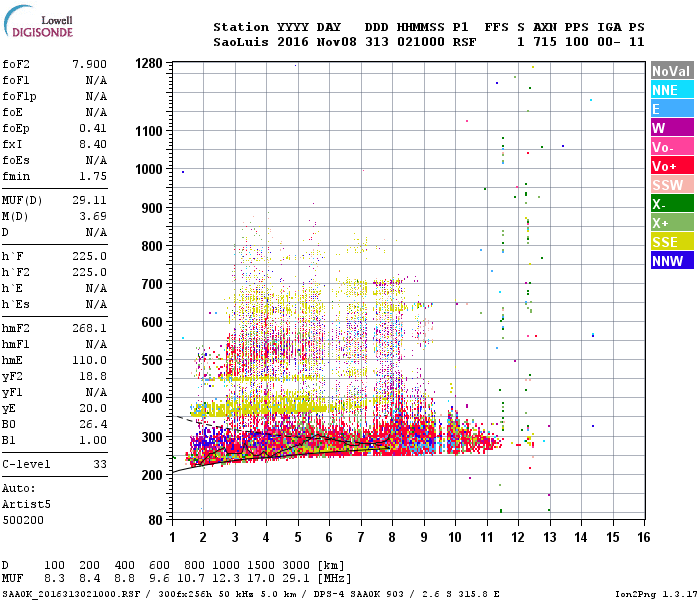Click the 1100 km height axis label
Screen dimensions: 700x600
tap(149, 131)
